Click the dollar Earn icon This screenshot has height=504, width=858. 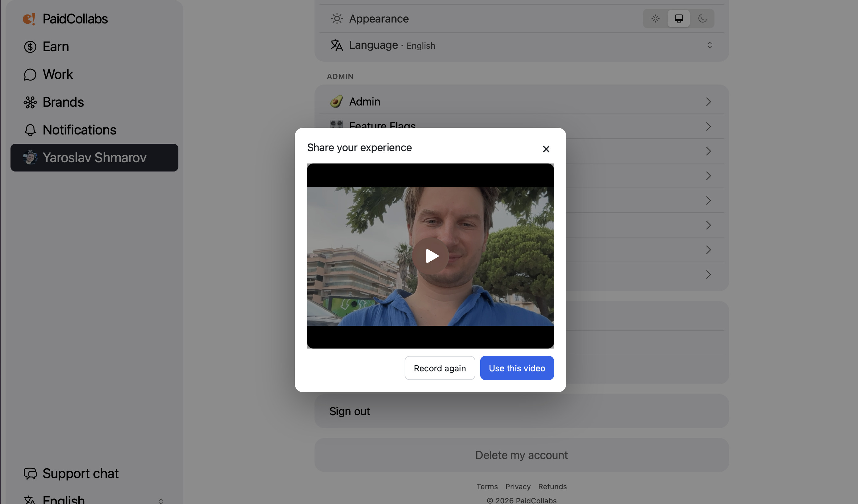(30, 47)
